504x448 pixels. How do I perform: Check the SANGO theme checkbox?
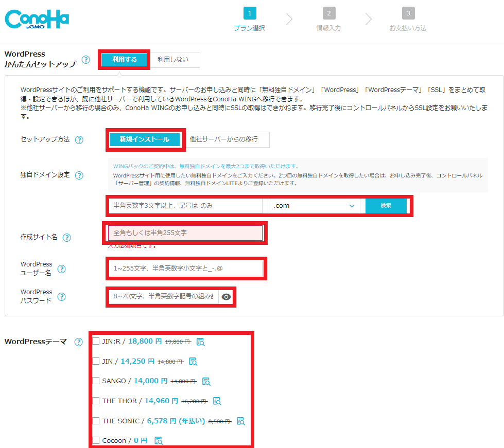click(96, 381)
